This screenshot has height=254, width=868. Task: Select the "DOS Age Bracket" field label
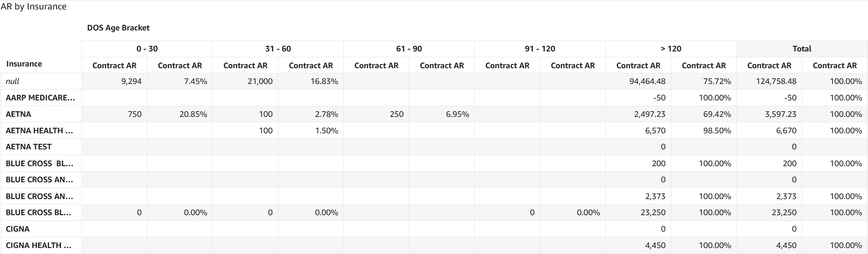tap(118, 28)
